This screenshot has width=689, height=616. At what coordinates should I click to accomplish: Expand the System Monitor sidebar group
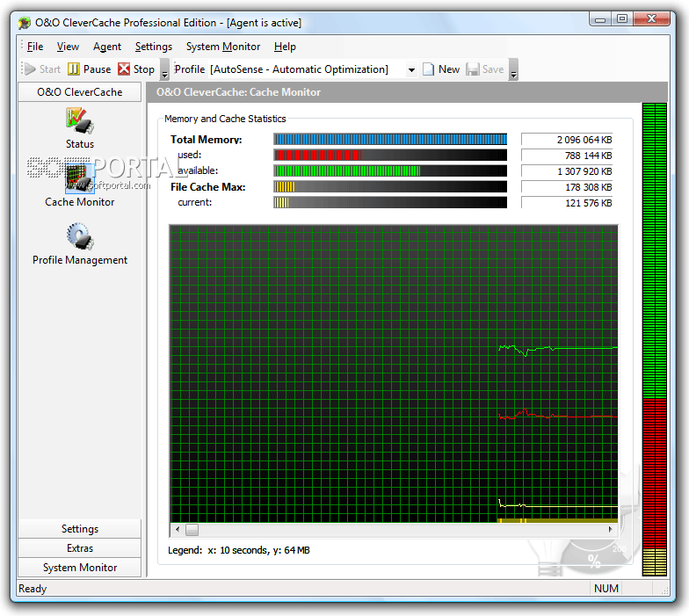tap(79, 568)
